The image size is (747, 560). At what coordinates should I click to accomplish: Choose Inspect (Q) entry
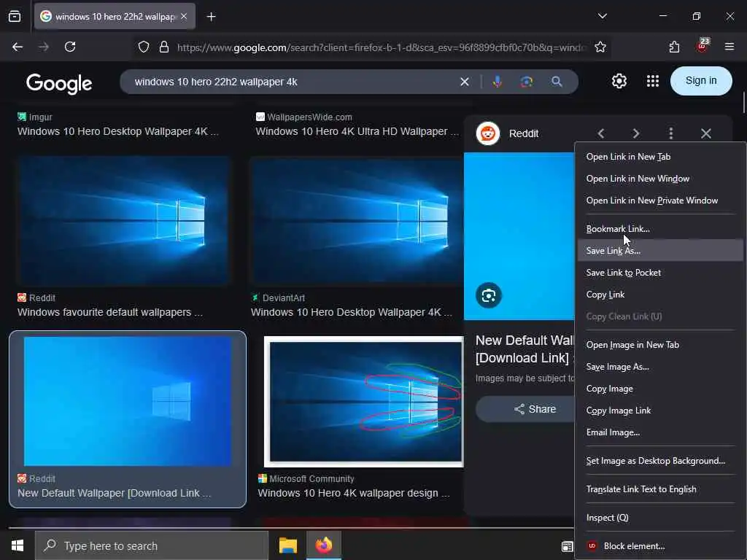(x=659, y=518)
